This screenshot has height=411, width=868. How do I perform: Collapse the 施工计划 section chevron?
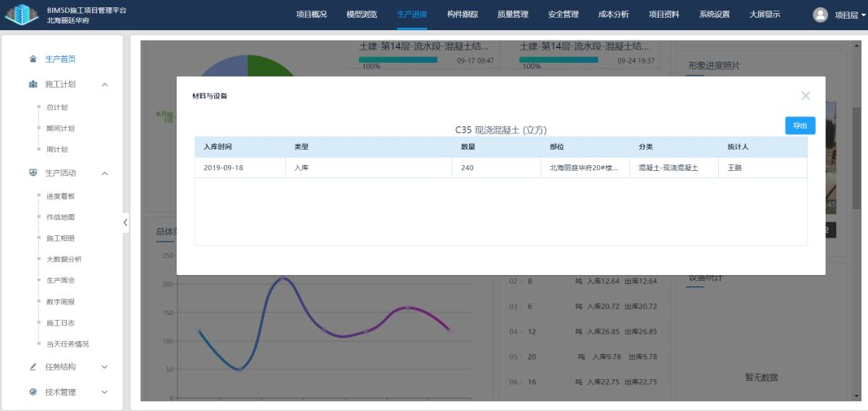point(104,85)
